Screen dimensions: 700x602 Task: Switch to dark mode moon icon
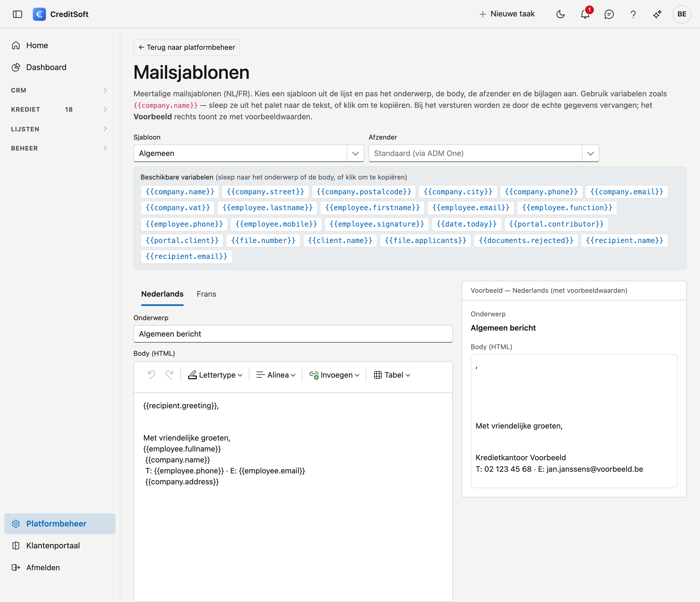click(x=561, y=14)
